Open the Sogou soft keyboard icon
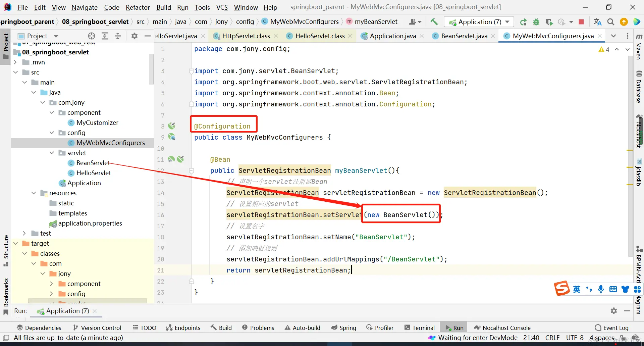Screen dimensions: 644x346 tap(613, 289)
